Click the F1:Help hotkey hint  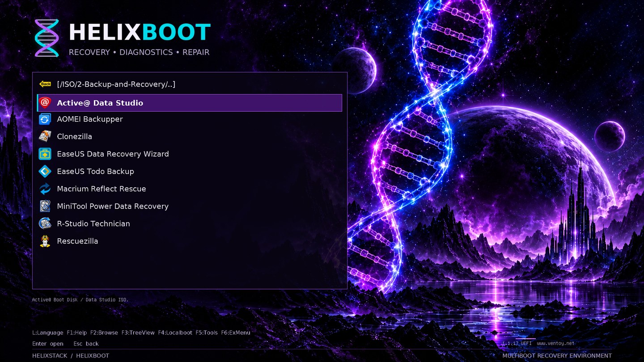pyautogui.click(x=77, y=333)
